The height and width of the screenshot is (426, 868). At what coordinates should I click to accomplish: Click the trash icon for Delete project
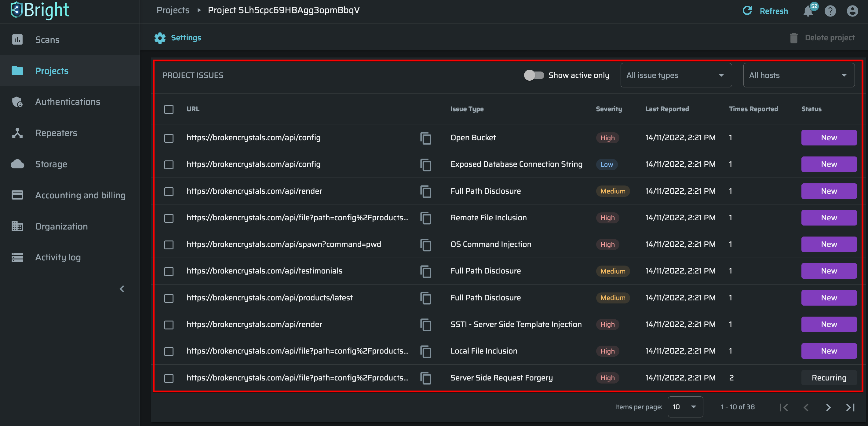click(x=793, y=38)
